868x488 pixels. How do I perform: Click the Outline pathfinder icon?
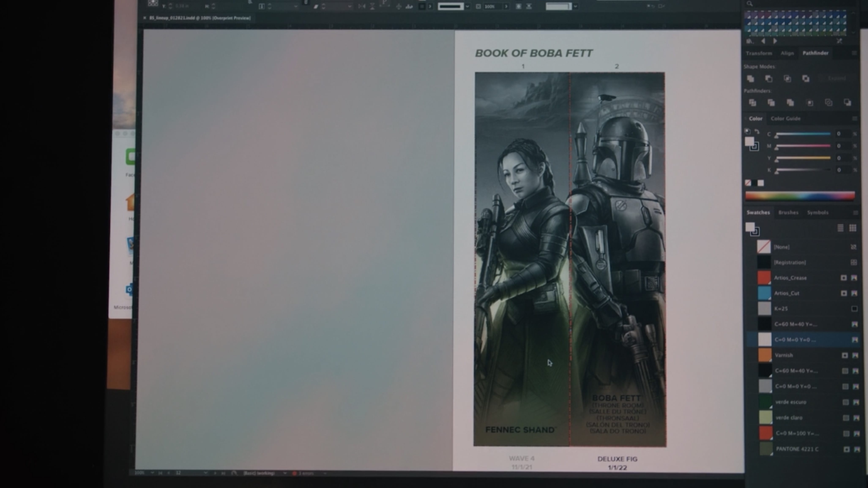[828, 102]
